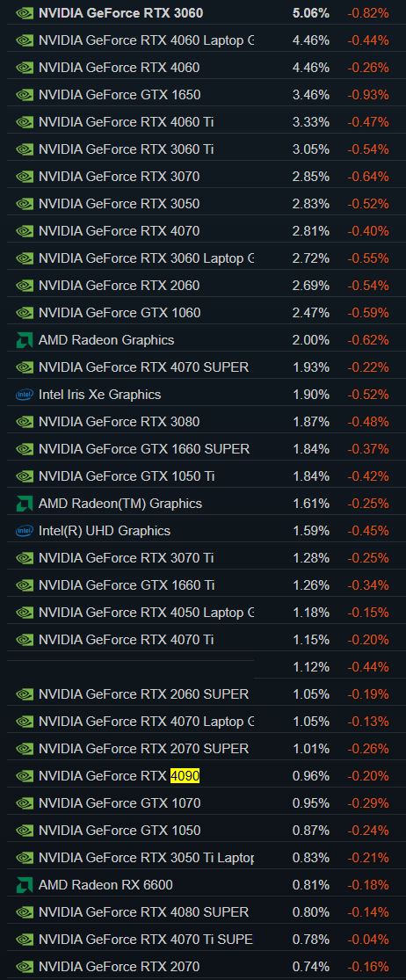Click the AMD logo beside Radeon RX 6600
This screenshot has height=980, width=406.
pyautogui.click(x=25, y=885)
